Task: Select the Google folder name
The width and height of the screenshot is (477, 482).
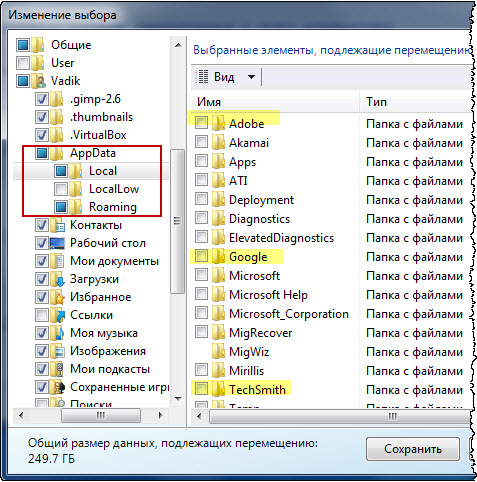Action: (248, 257)
